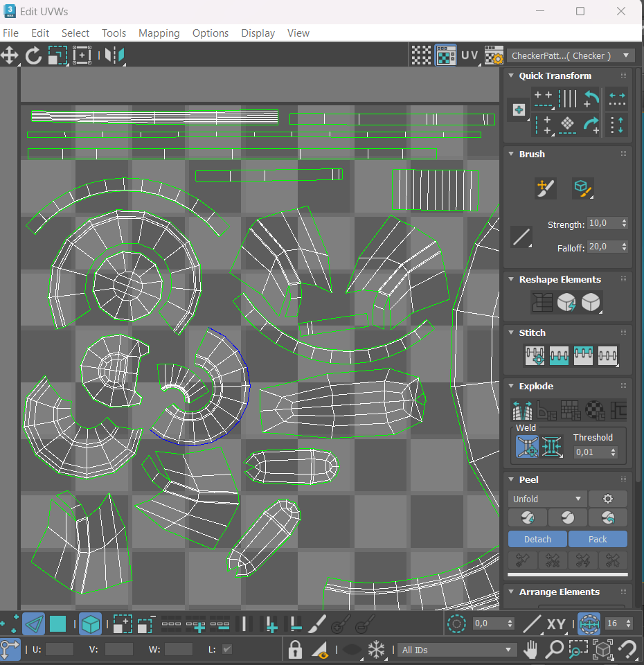644x665 pixels.
Task: Toggle Select By Element UV mode
Action: [x=90, y=624]
